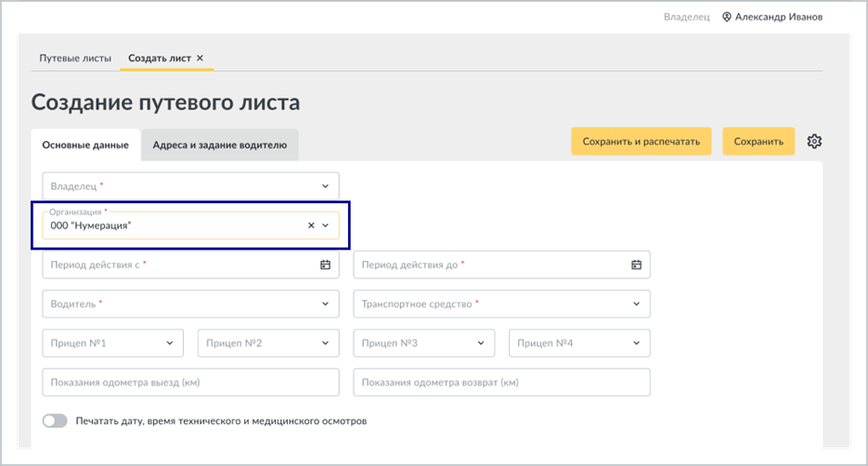Click the Сохранить button
Image resolution: width=868 pixels, height=466 pixels.
pos(758,141)
